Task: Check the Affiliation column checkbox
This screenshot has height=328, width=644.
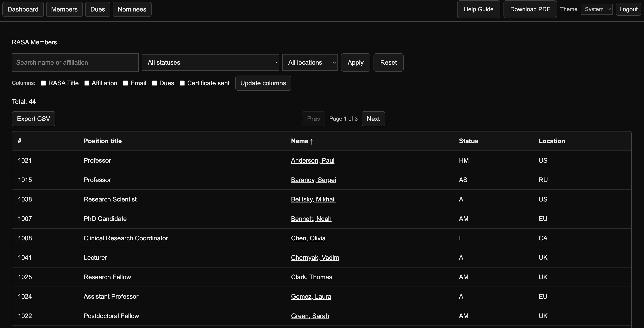Action: coord(87,83)
